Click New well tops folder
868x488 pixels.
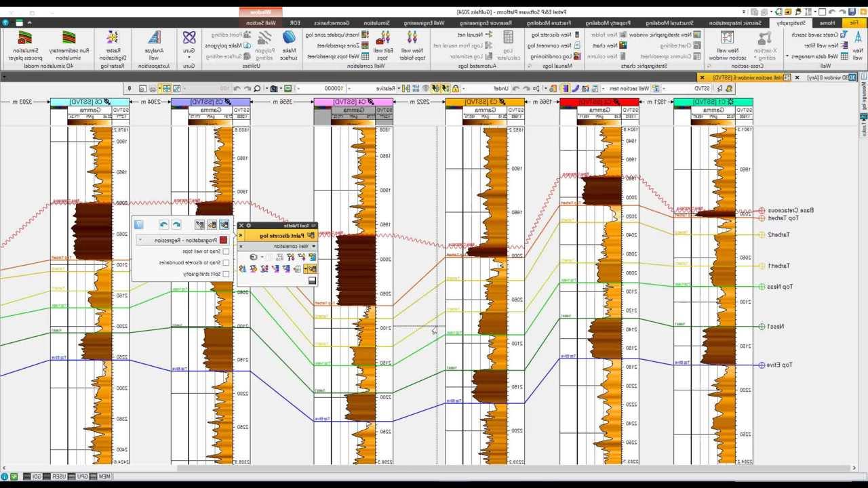point(412,44)
